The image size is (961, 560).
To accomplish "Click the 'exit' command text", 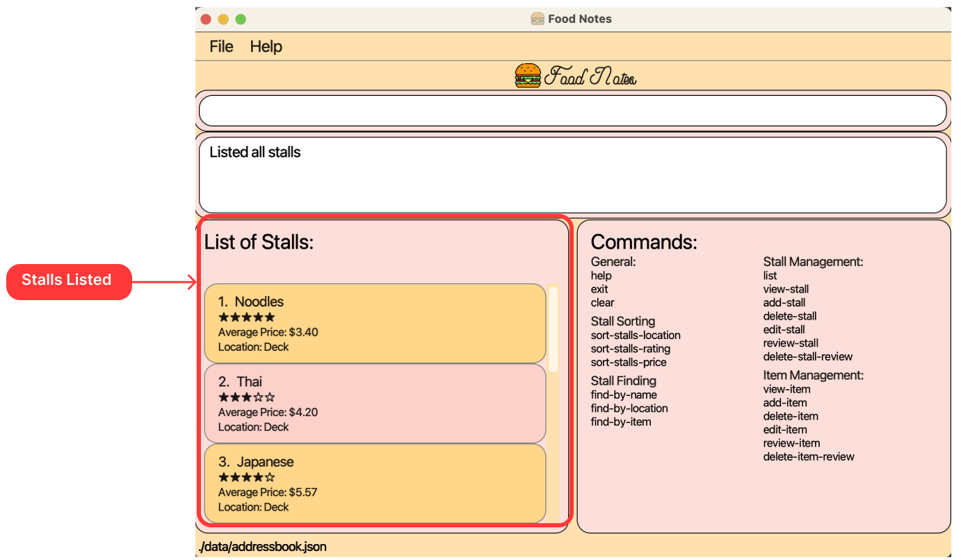I will click(x=599, y=289).
